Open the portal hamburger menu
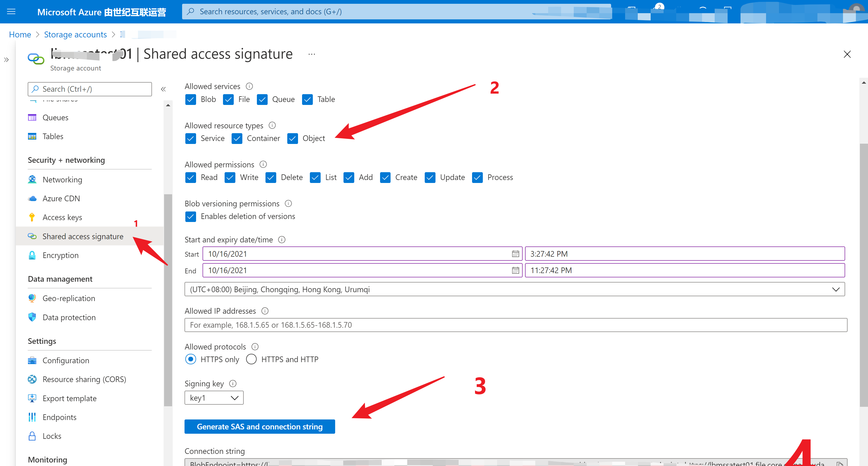The width and height of the screenshot is (868, 466). pos(11,12)
